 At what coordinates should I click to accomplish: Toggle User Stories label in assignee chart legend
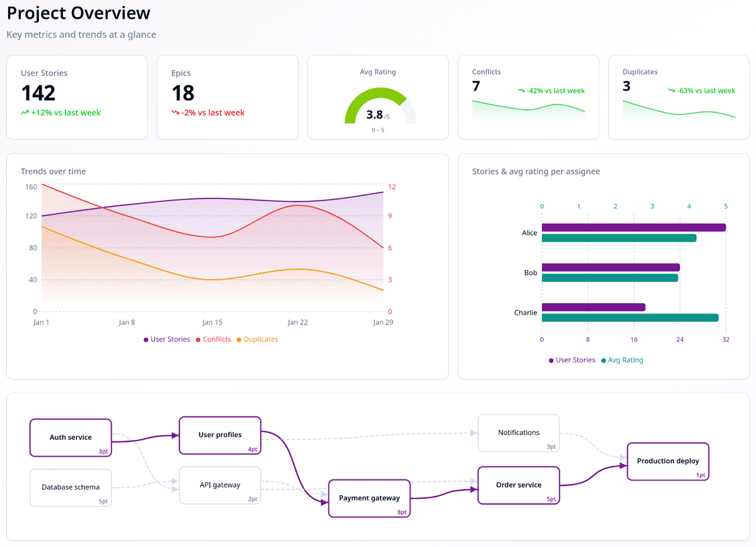click(575, 360)
